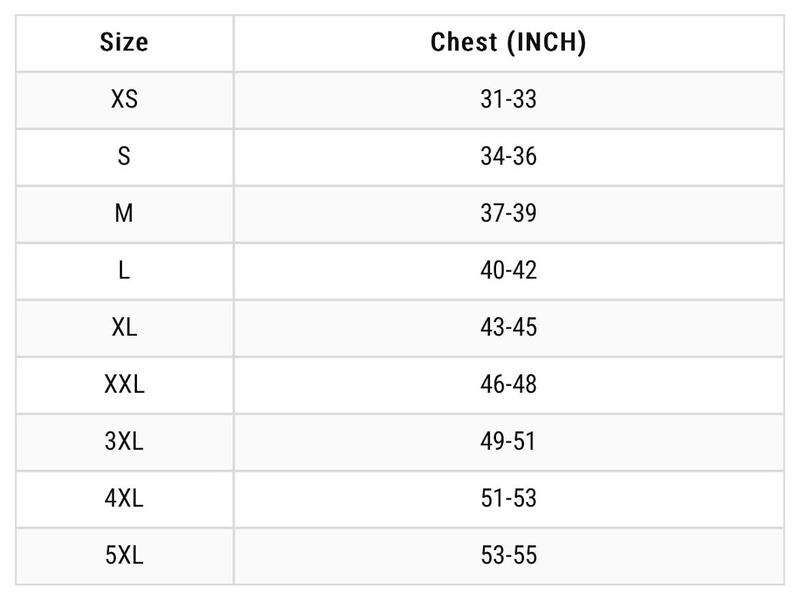Click the 49-51 chest measurement
800x601 pixels.
pos(508,442)
